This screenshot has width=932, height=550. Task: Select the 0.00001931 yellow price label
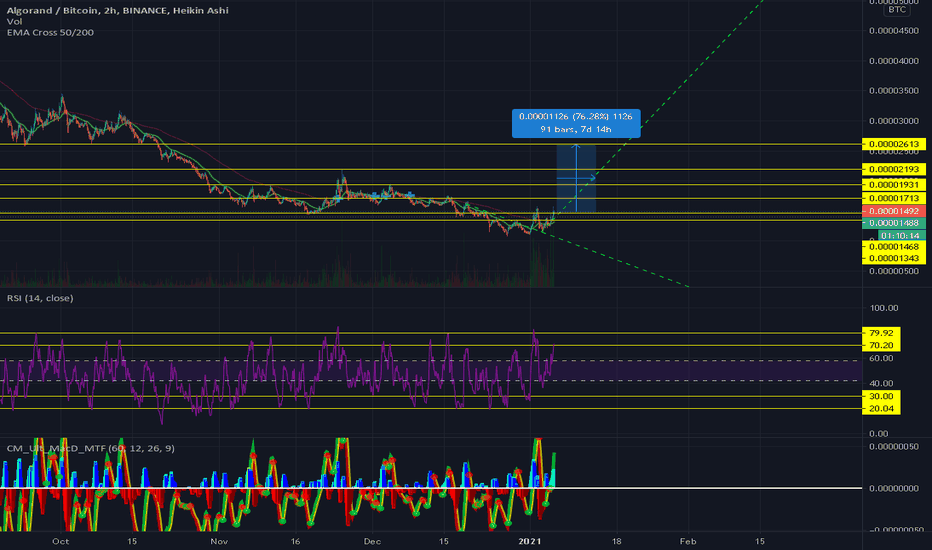click(894, 185)
